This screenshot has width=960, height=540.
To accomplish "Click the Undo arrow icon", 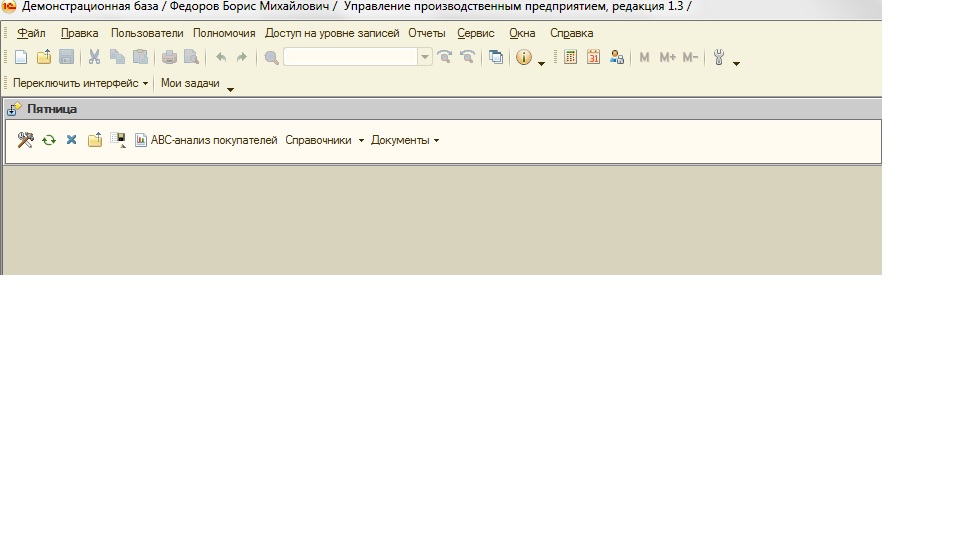I will 221,58.
